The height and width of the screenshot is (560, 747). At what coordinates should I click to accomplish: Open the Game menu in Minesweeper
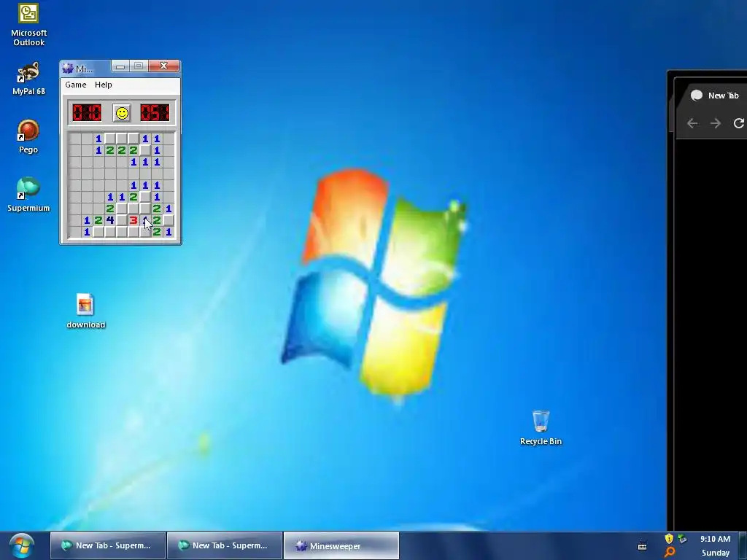[x=76, y=85]
